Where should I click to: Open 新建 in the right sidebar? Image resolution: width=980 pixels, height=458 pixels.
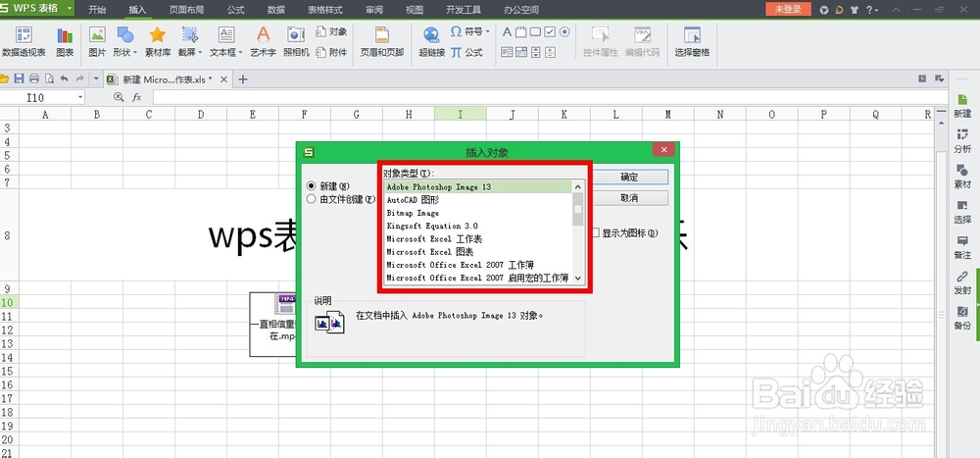[x=962, y=106]
